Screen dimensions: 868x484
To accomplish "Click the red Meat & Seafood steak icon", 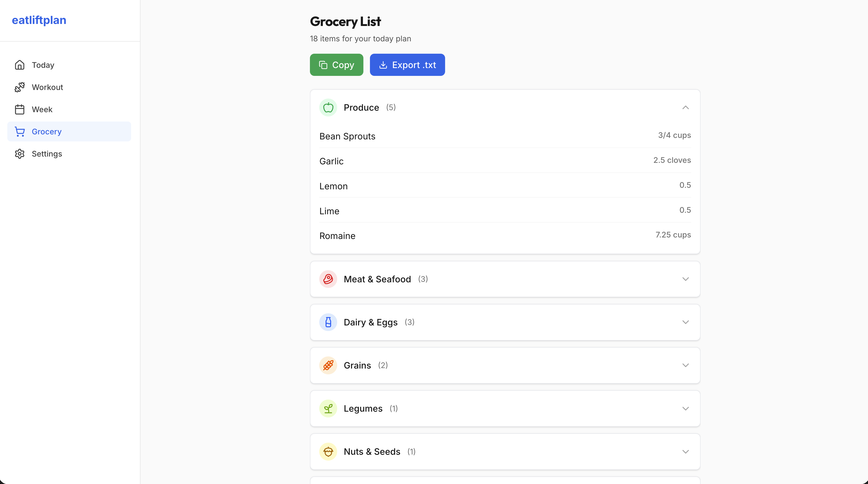I will click(x=328, y=279).
